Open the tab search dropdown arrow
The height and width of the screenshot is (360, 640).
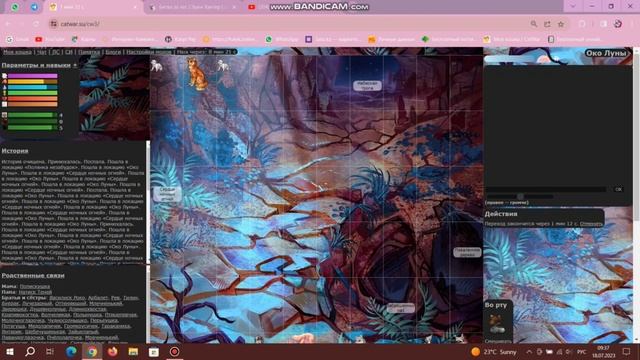point(573,7)
